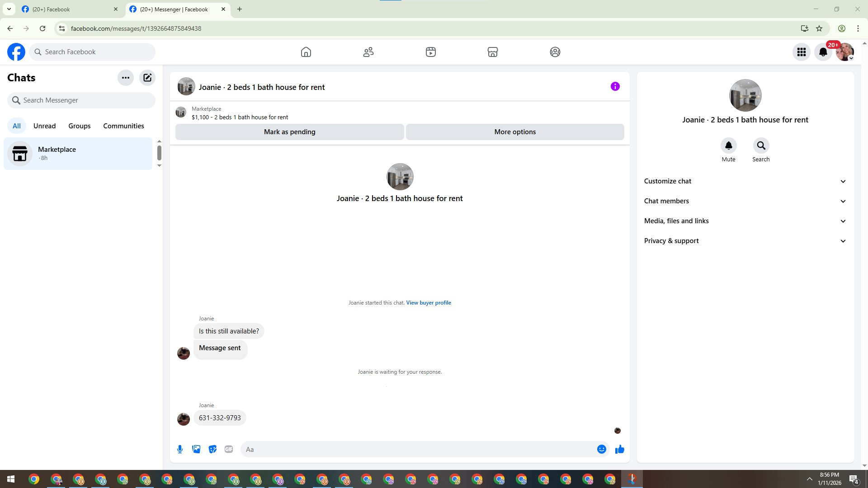Open the emoji picker
868x488 pixels.
[602, 449]
